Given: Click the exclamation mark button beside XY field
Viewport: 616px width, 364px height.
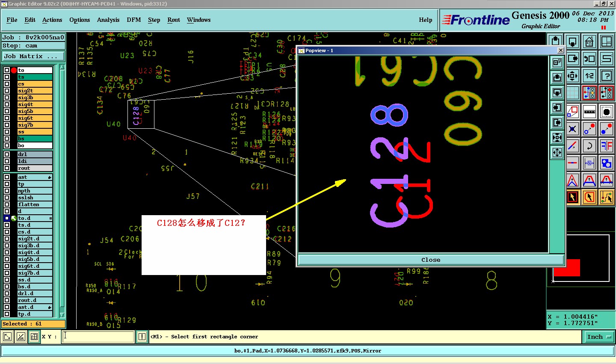Looking at the screenshot, I should pyautogui.click(x=142, y=337).
